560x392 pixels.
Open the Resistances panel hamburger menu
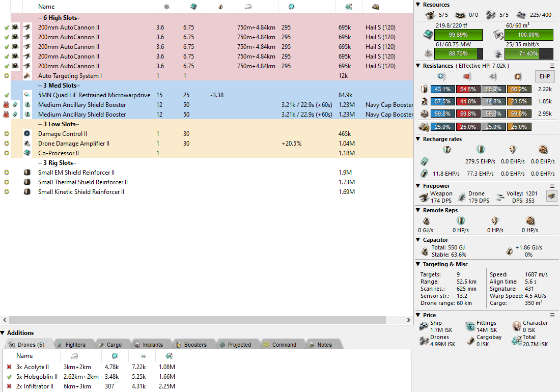pyautogui.click(x=552, y=66)
